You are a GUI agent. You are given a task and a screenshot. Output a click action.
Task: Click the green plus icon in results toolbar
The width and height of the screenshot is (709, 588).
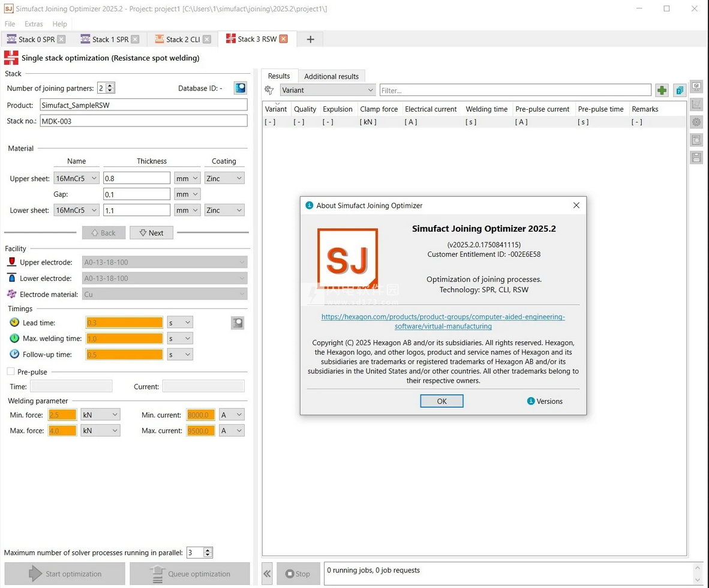click(x=662, y=91)
